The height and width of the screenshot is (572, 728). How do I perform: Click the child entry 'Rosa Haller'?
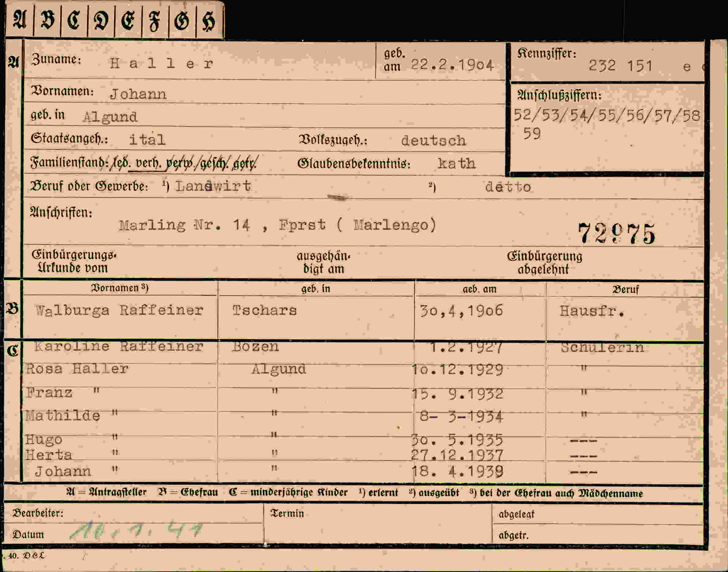[x=77, y=369]
